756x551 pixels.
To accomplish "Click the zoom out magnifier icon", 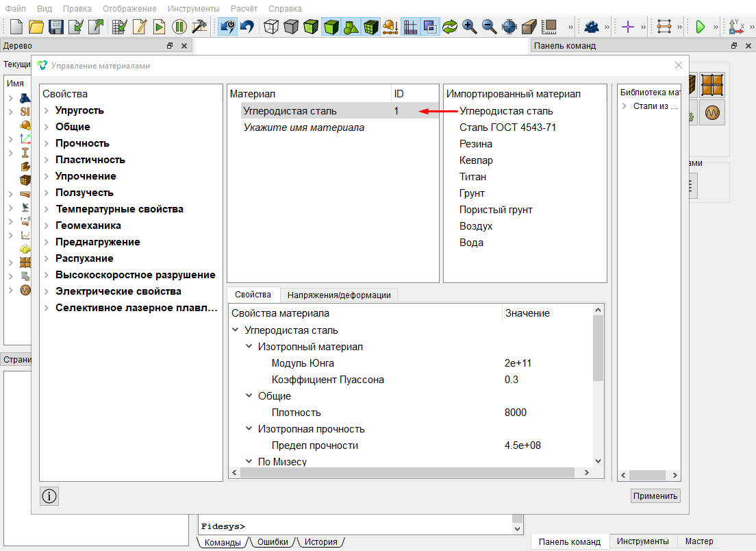I will 490,27.
